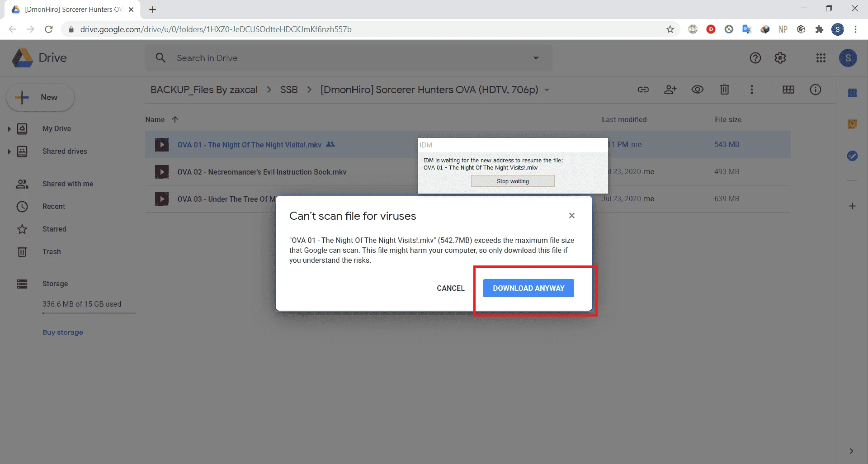Open Google Tasks side panel icon

pyautogui.click(x=852, y=156)
